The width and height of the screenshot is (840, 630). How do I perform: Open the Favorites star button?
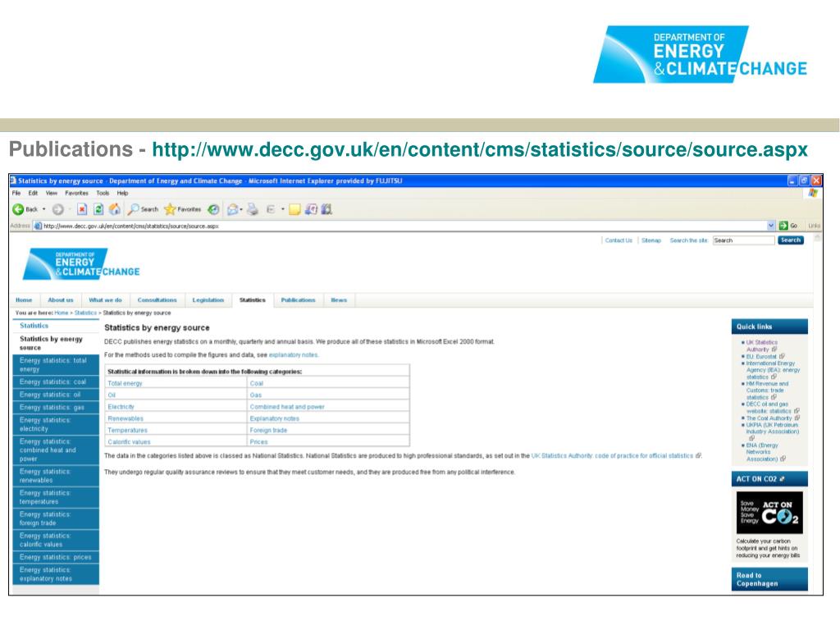183,209
